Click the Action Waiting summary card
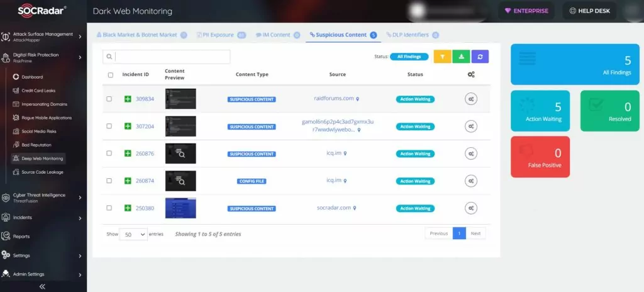This screenshot has height=292, width=644. pyautogui.click(x=540, y=111)
